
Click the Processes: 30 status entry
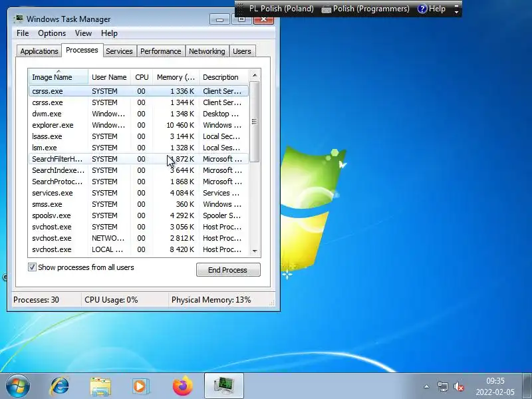click(36, 300)
